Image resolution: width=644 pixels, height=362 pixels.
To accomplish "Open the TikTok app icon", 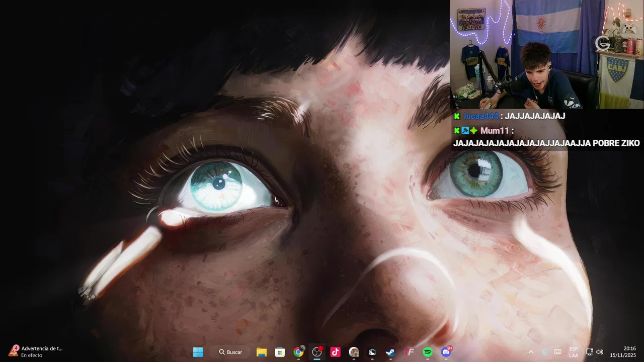I will tap(335, 352).
